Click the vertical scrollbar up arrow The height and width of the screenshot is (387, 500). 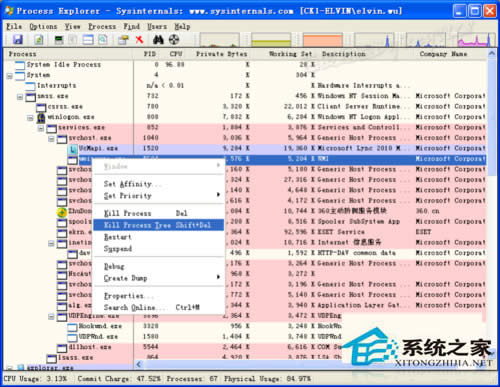(x=491, y=54)
